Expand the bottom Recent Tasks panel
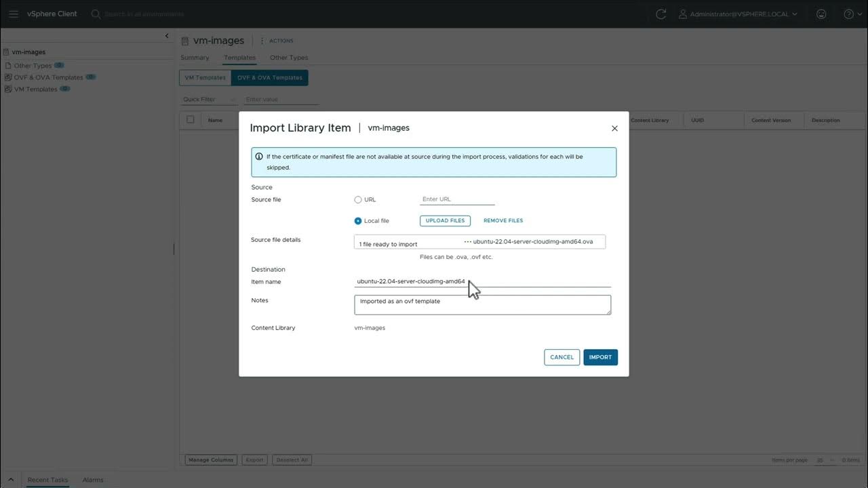Viewport: 868px width, 488px height. [11, 479]
